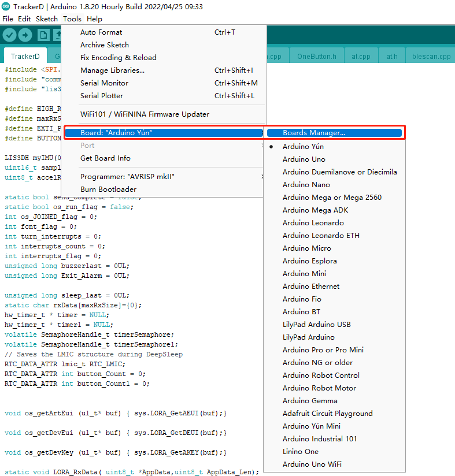455x476 pixels.
Task: Click code line "RTC_DATA_ATTR lmic_t RTC_LMIC;"
Action: pos(65,364)
